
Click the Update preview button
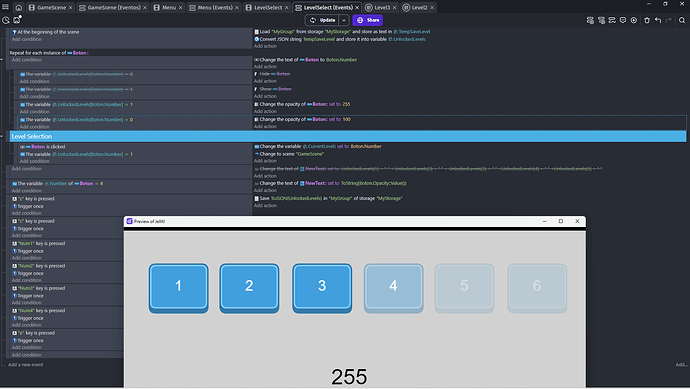click(323, 20)
